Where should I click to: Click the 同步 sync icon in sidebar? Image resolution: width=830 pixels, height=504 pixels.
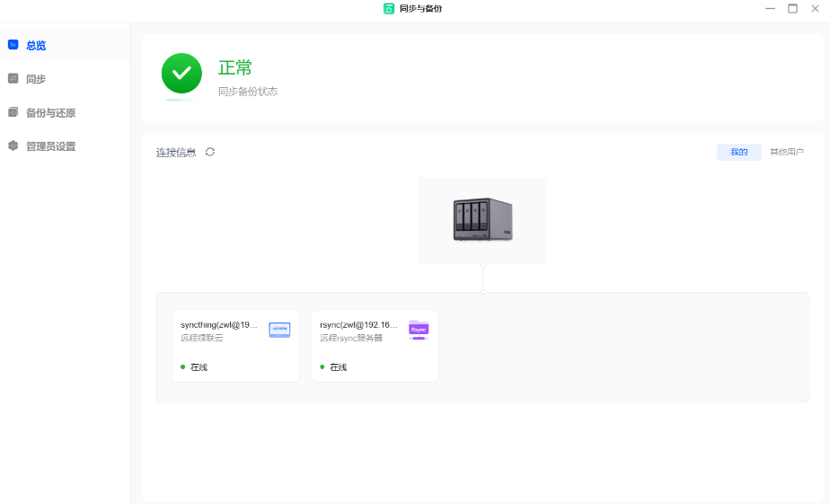(x=13, y=78)
